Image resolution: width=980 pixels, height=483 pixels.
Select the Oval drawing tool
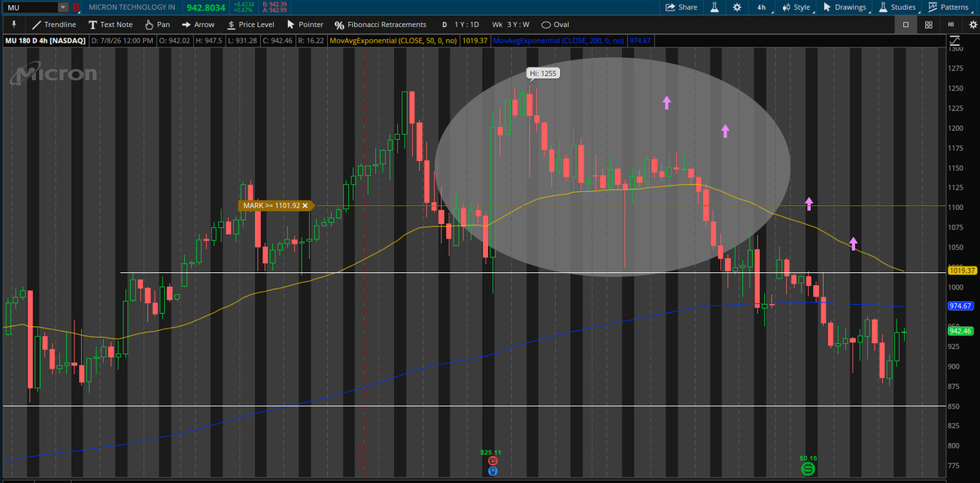(555, 25)
